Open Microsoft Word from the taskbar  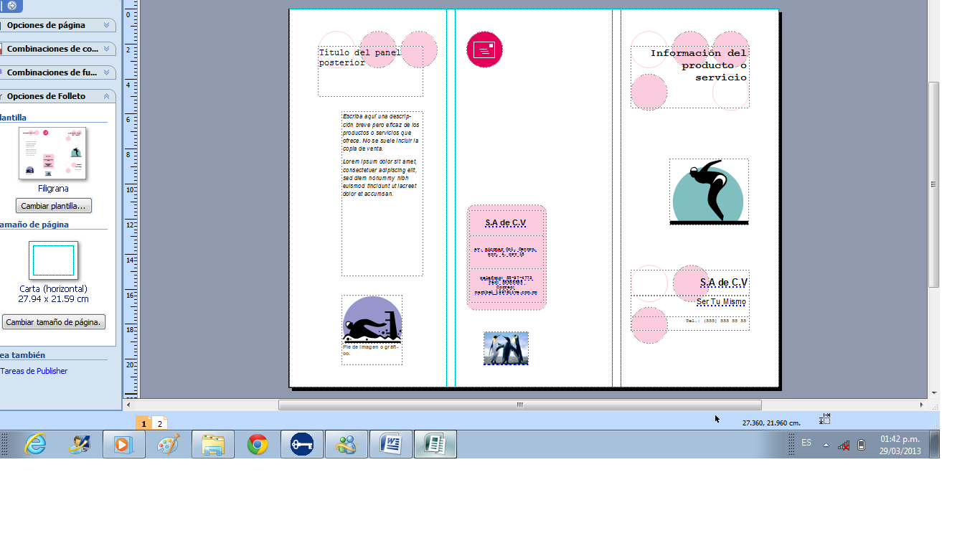(391, 443)
